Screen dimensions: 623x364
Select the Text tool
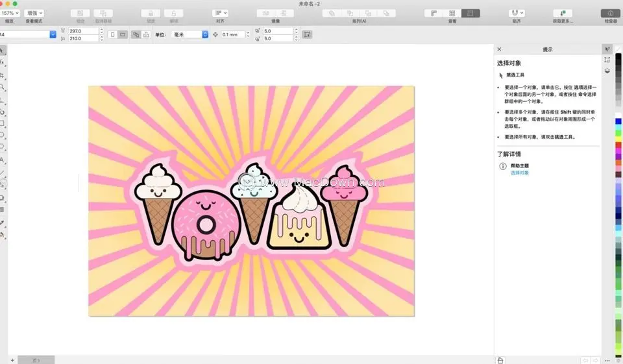(x=3, y=160)
